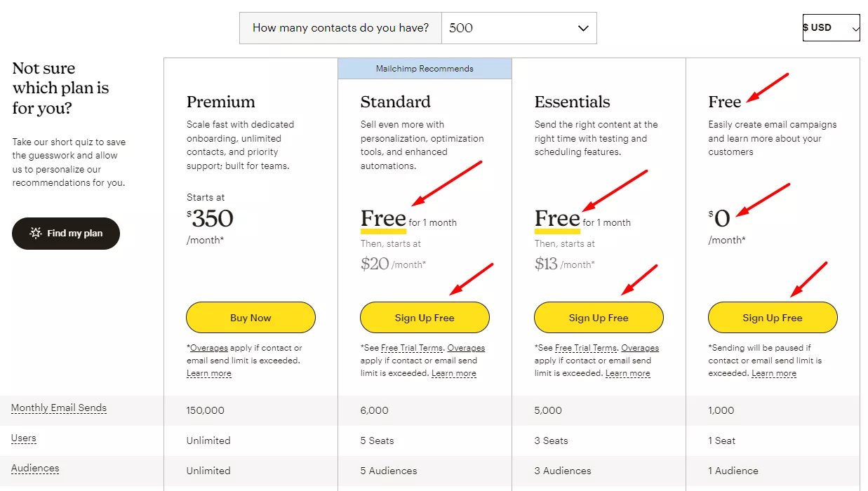Click the Audiences comparison row label

35,468
